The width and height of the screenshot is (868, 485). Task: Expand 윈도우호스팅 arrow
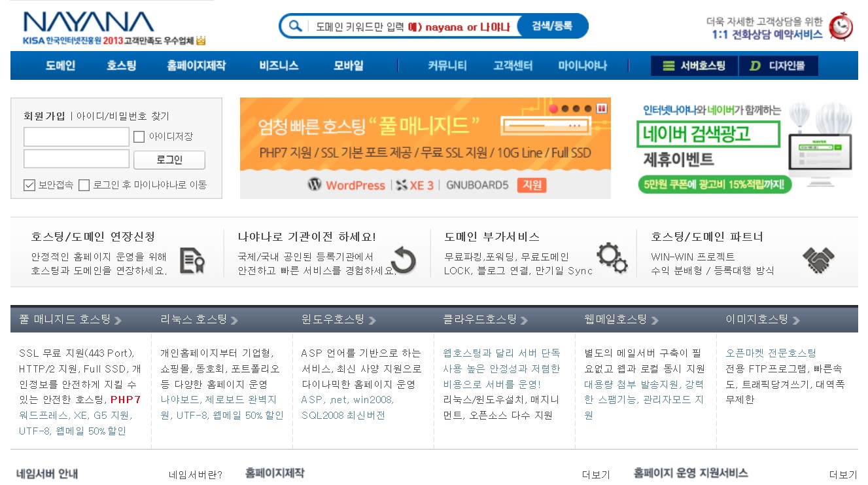(372, 321)
